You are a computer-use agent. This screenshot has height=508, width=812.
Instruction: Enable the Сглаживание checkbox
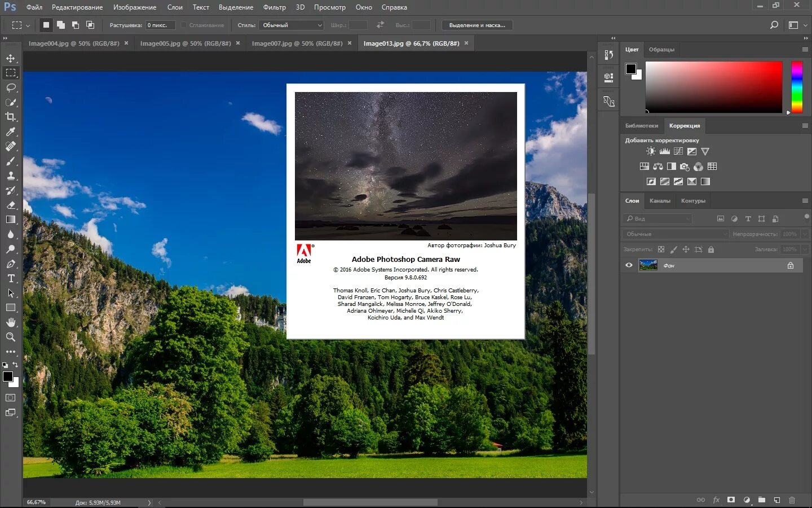pyautogui.click(x=183, y=25)
